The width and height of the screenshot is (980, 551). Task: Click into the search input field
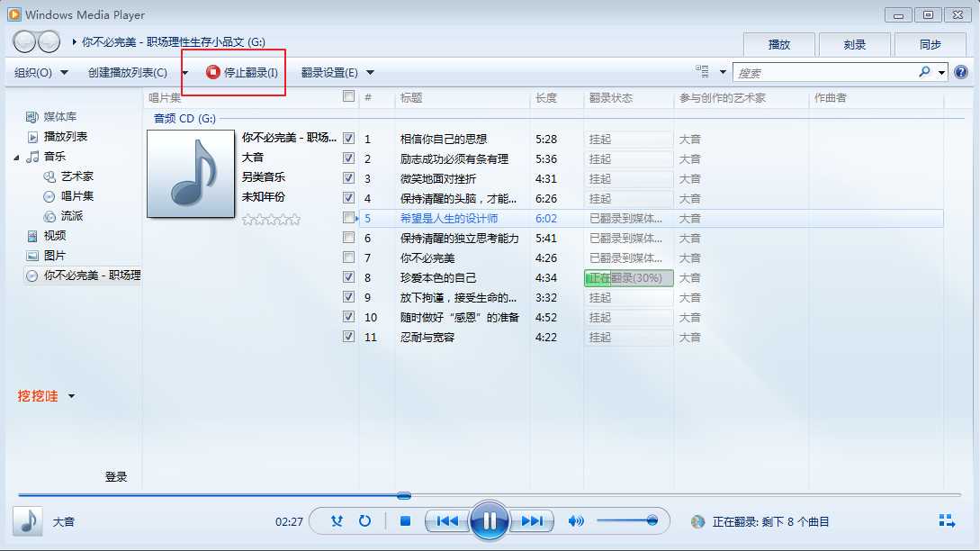click(x=825, y=73)
